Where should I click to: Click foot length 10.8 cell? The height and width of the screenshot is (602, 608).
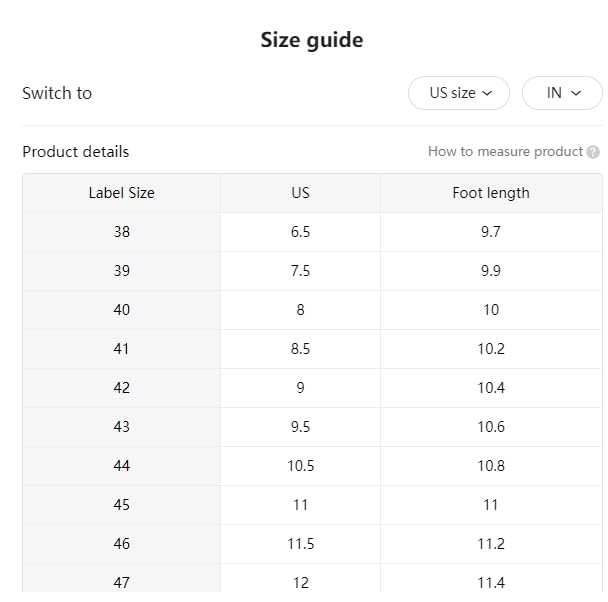490,466
